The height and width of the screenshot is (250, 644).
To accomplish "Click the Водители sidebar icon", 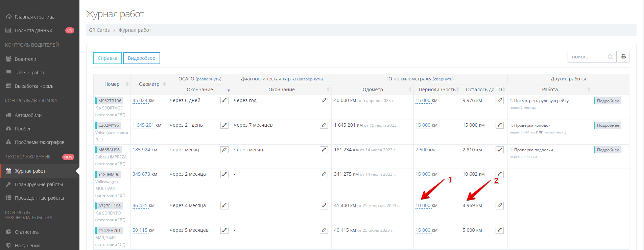I will click(x=8, y=59).
